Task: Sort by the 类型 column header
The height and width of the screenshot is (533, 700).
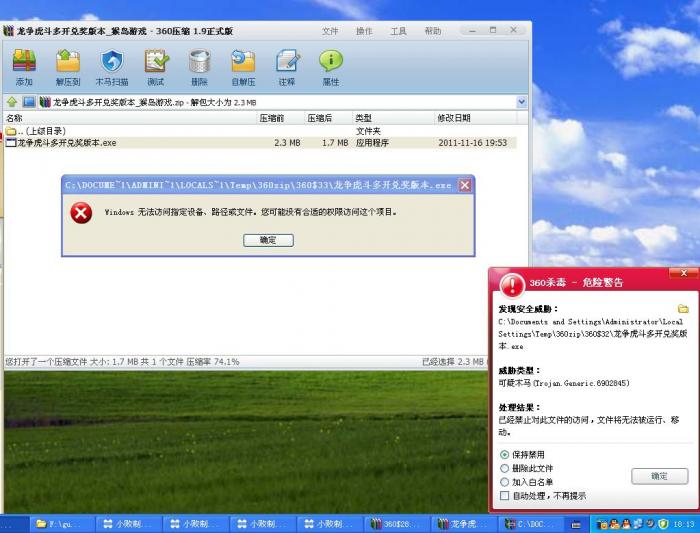Action: (393, 118)
